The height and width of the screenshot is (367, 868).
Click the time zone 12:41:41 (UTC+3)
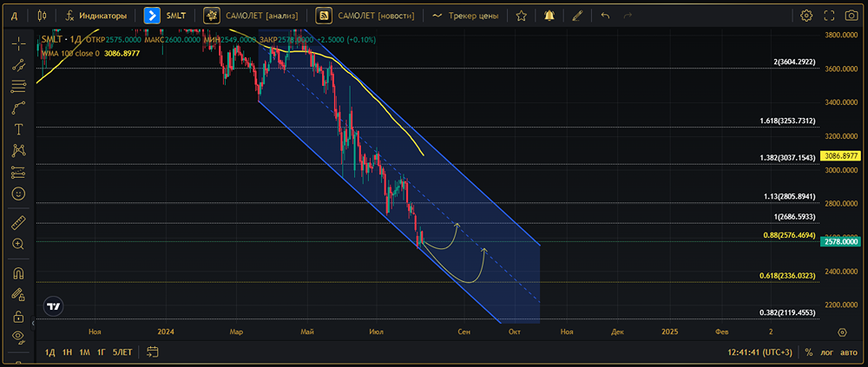coord(760,352)
